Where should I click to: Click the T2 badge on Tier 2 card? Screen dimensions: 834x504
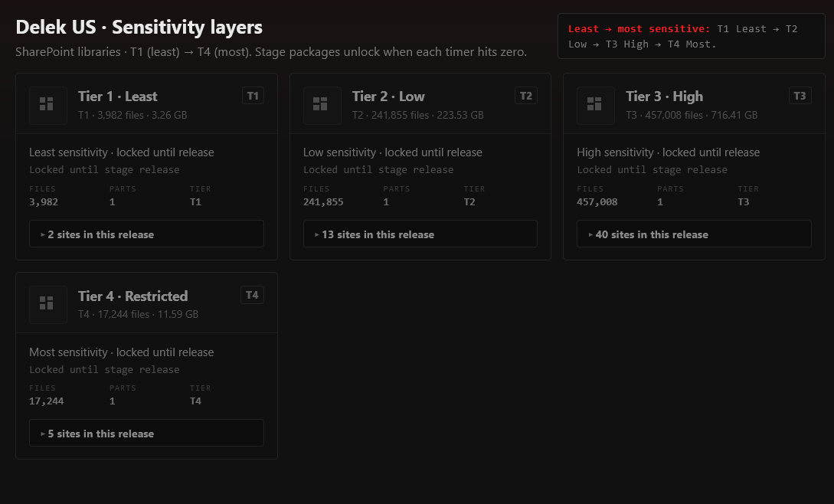coord(526,96)
